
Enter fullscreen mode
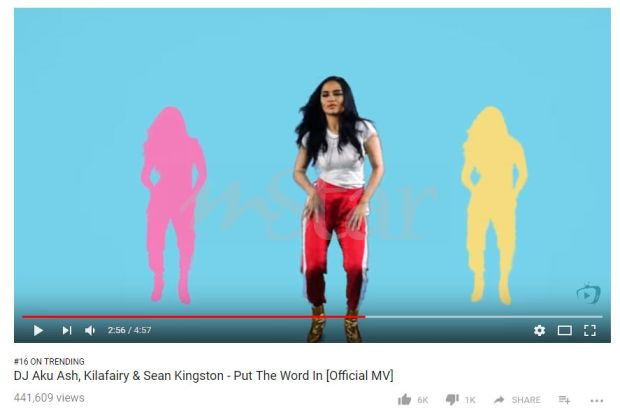point(590,330)
